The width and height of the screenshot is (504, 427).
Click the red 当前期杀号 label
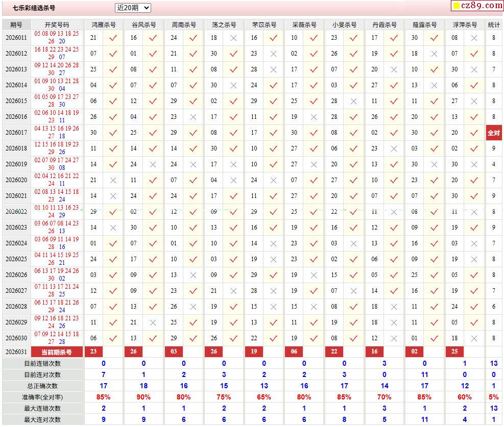57,352
